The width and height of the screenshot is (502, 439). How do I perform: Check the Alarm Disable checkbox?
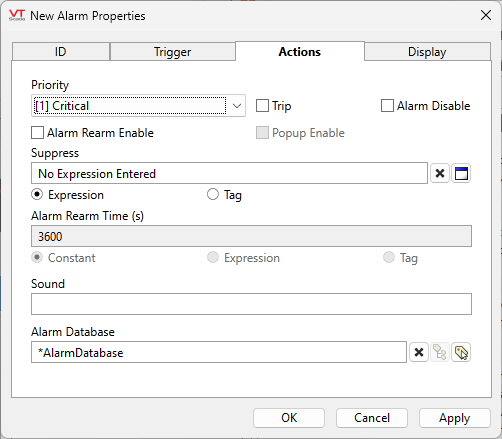(387, 106)
